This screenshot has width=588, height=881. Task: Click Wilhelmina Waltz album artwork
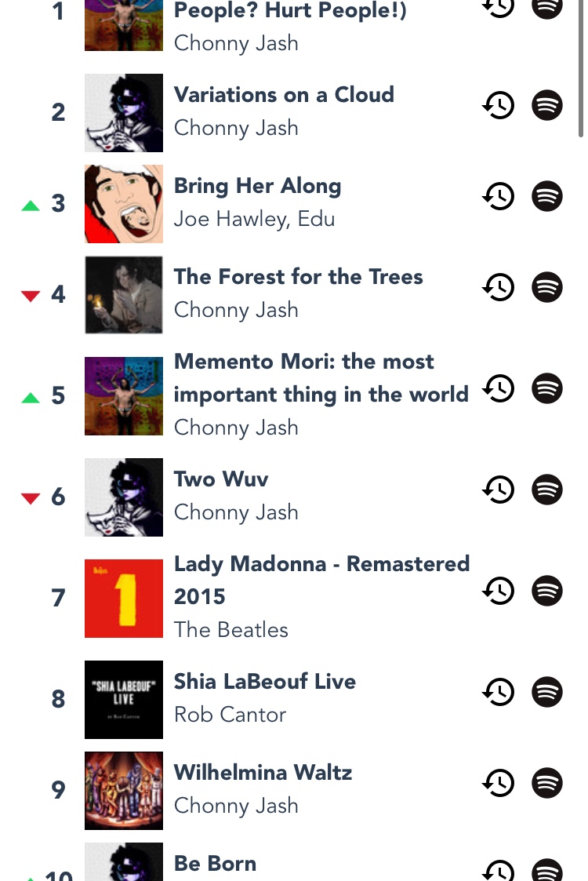coord(124,790)
